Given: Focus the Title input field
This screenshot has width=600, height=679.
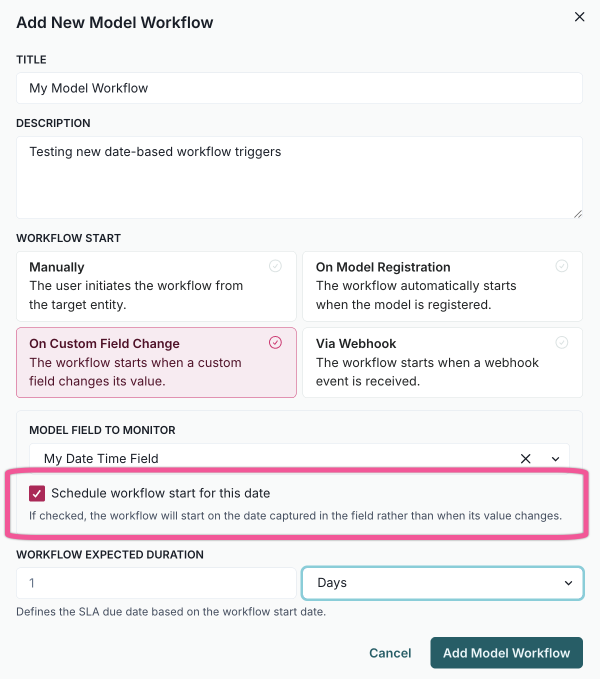Looking at the screenshot, I should coord(299,88).
